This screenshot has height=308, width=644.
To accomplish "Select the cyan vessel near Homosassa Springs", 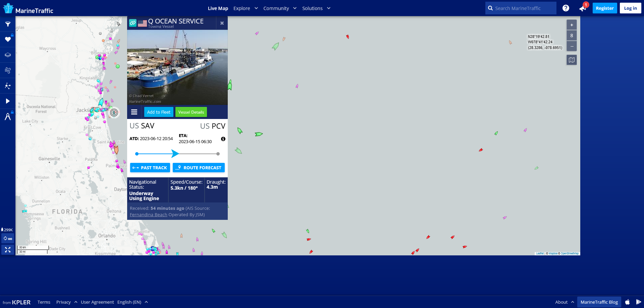I will [x=24, y=211].
